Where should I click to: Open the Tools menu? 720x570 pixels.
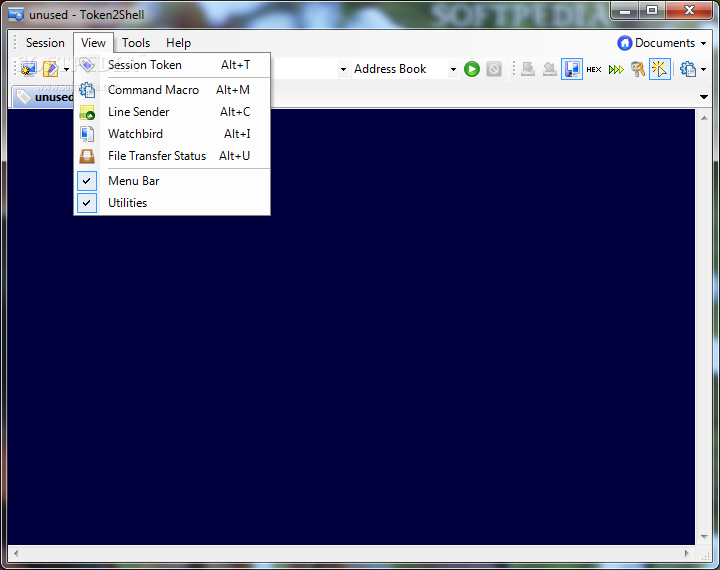coord(136,43)
